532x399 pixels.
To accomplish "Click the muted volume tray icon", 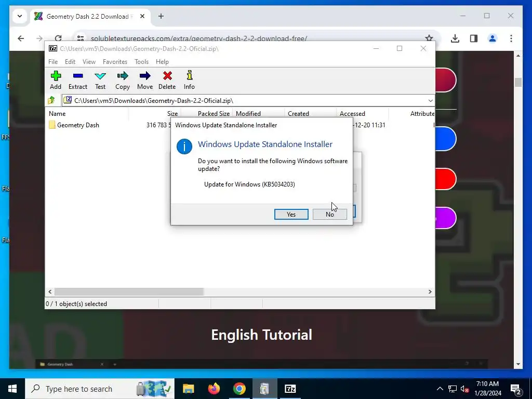I will pyautogui.click(x=465, y=389).
